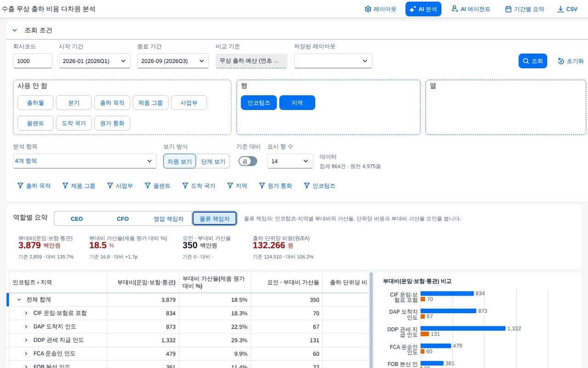The image size is (588, 368).
Task: Click the CSV download icon
Action: (560, 9)
